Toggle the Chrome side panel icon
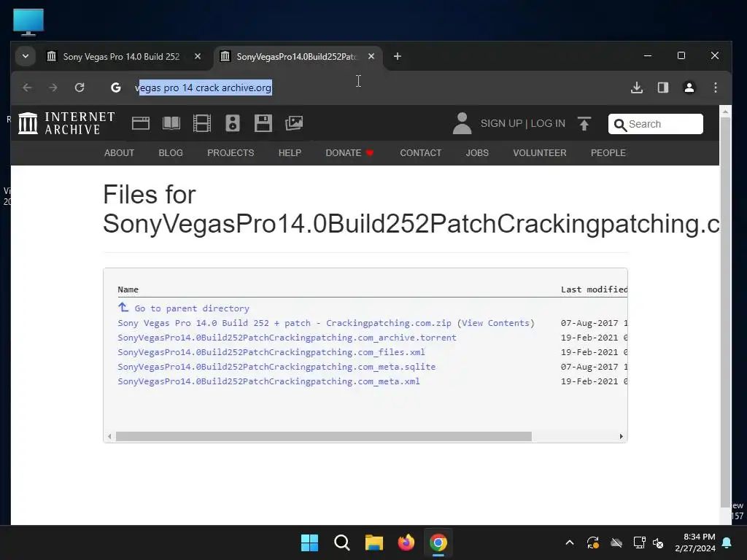This screenshot has width=747, height=560. [x=662, y=87]
